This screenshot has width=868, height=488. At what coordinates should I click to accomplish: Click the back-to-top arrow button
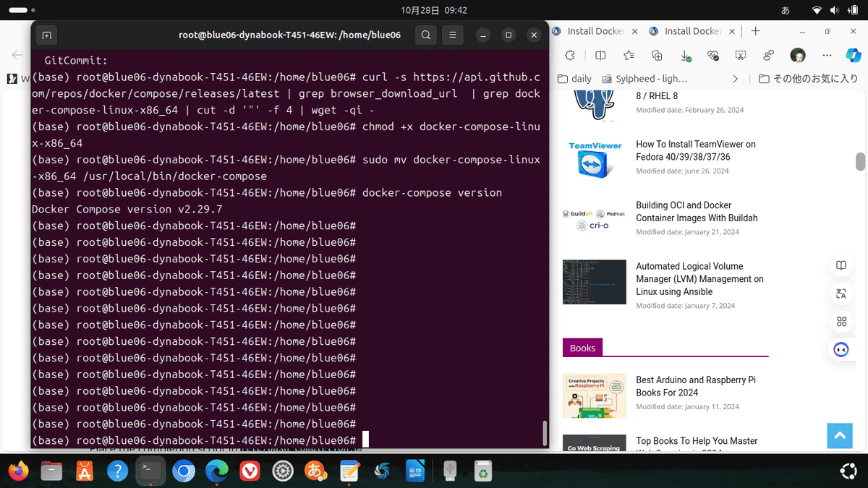tap(840, 436)
